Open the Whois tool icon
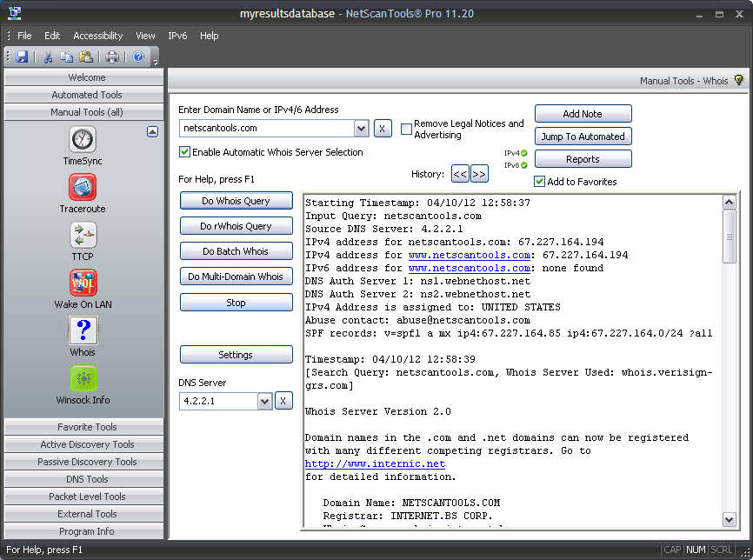The image size is (753, 560). (x=83, y=337)
